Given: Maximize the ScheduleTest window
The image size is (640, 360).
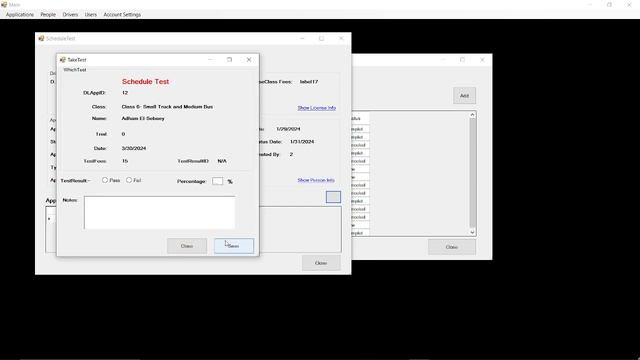Looking at the screenshot, I should point(322,38).
